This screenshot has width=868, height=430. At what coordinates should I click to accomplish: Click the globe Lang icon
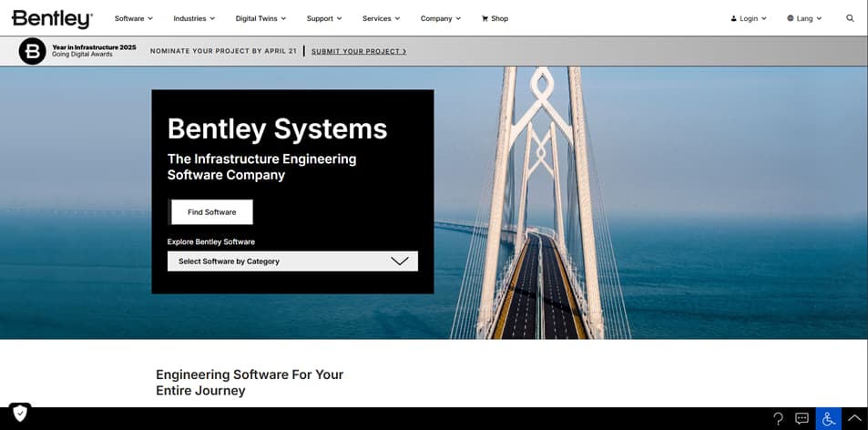point(790,18)
